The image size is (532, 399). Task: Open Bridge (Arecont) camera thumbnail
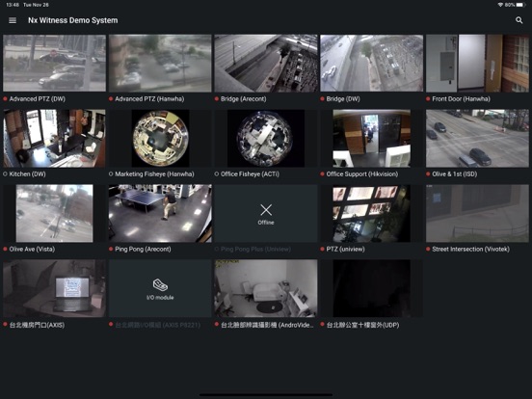coord(266,63)
